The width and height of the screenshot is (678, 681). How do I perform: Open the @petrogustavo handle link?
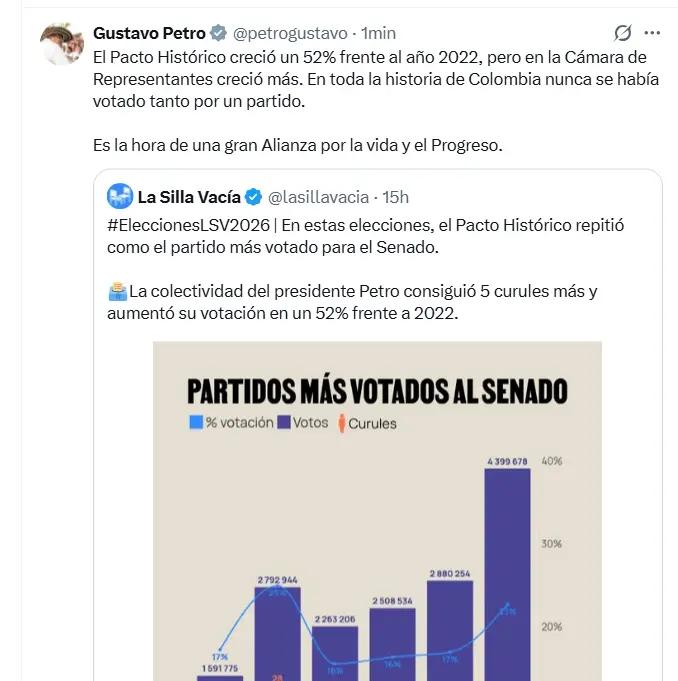[291, 33]
